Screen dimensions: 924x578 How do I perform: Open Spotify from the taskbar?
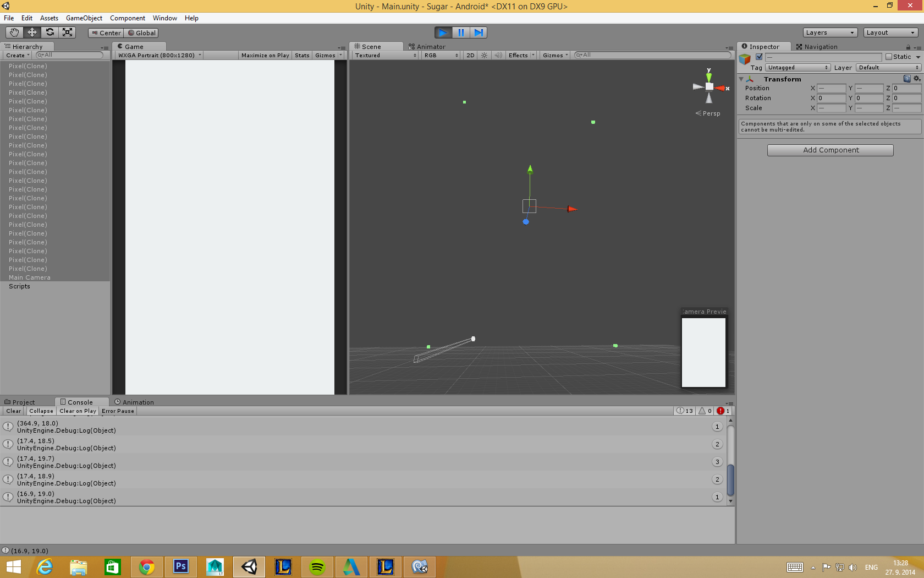click(317, 567)
